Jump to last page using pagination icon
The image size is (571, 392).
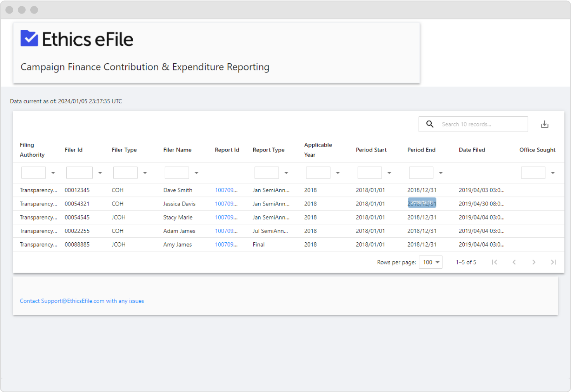pyautogui.click(x=554, y=262)
